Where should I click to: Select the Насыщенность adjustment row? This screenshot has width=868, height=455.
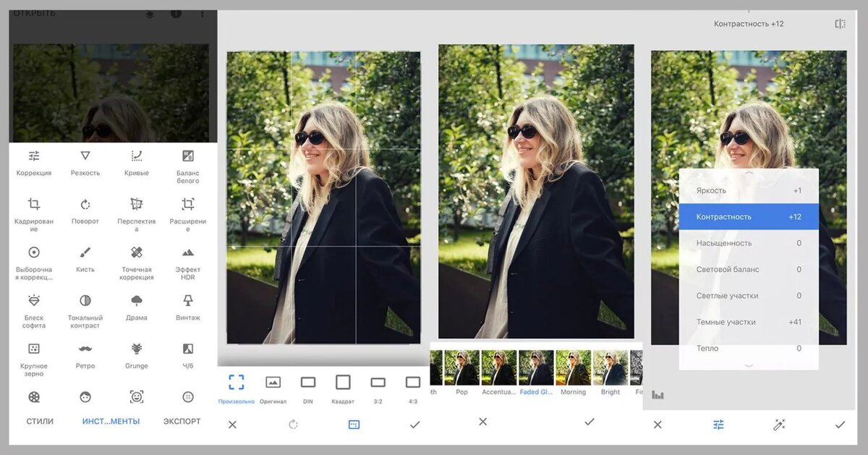pos(749,243)
